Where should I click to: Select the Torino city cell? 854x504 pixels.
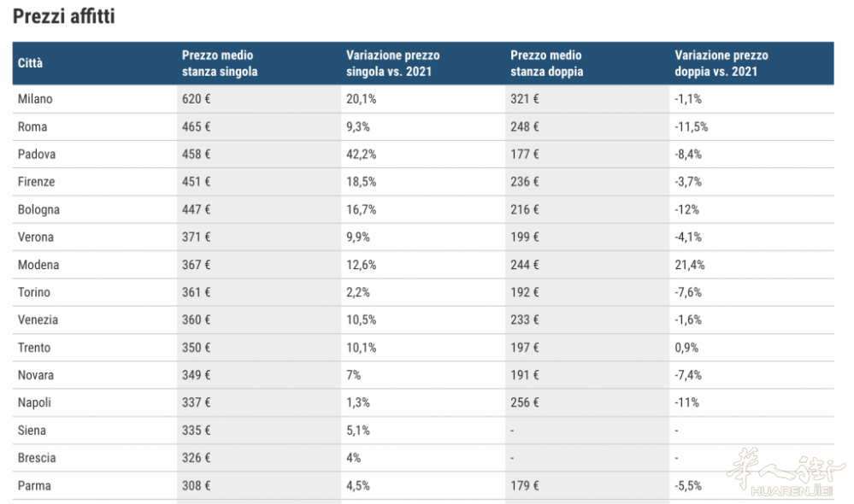point(34,292)
